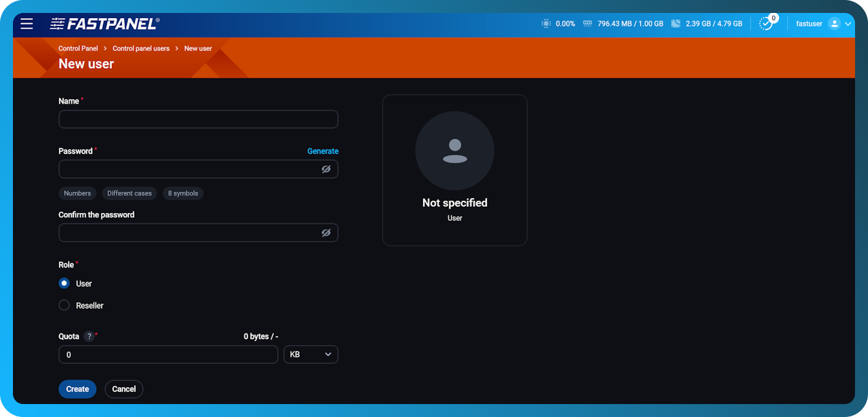Open the Quota help question mark
868x417 pixels.
[89, 336]
